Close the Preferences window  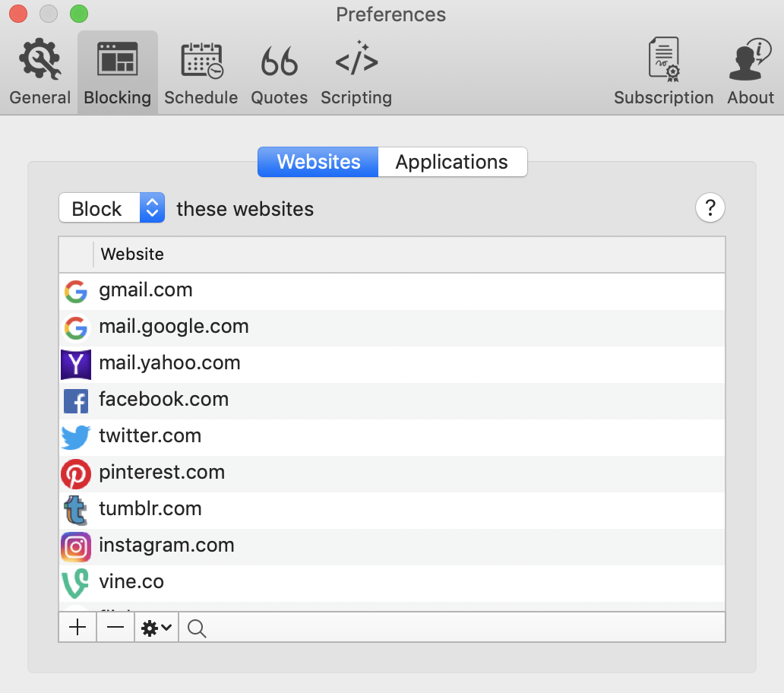click(x=18, y=14)
